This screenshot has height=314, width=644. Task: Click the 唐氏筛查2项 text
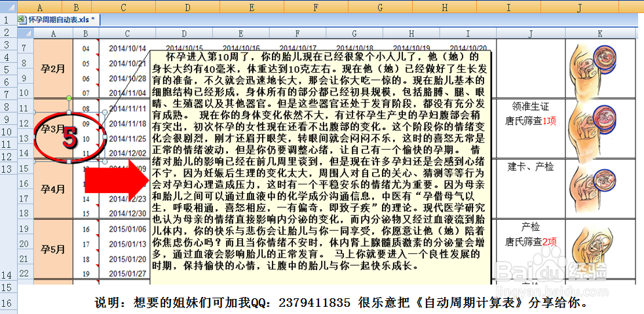pos(530,242)
